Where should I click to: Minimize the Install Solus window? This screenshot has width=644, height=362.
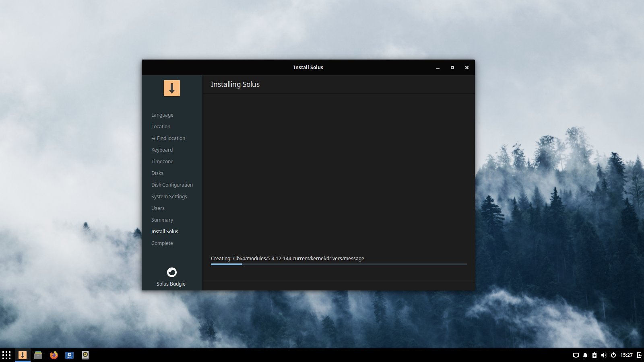pyautogui.click(x=438, y=68)
